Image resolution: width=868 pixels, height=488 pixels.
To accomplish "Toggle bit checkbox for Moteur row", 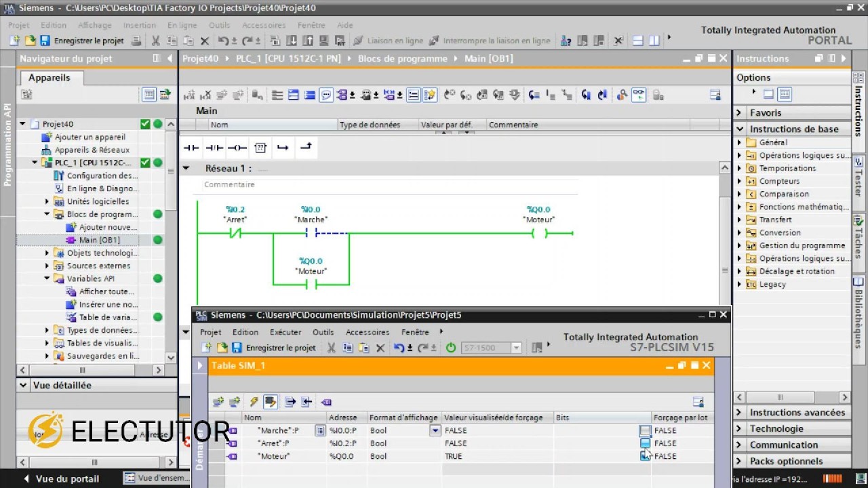I will (x=645, y=456).
